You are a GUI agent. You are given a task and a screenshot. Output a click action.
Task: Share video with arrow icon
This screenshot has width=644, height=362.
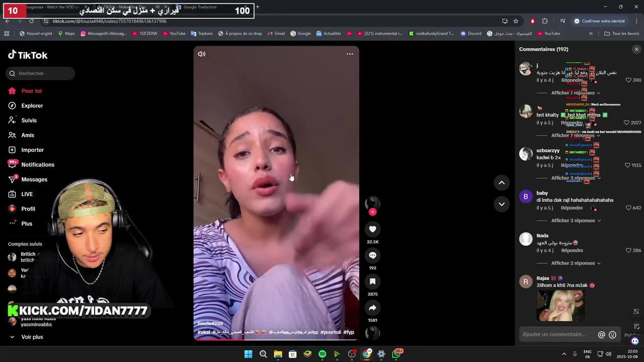[372, 308]
